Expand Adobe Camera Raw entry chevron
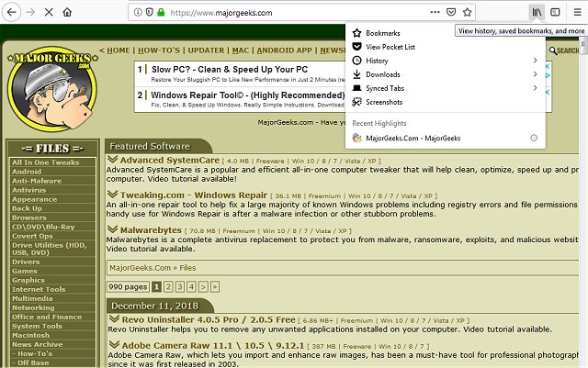This screenshot has width=588, height=368. (114, 344)
